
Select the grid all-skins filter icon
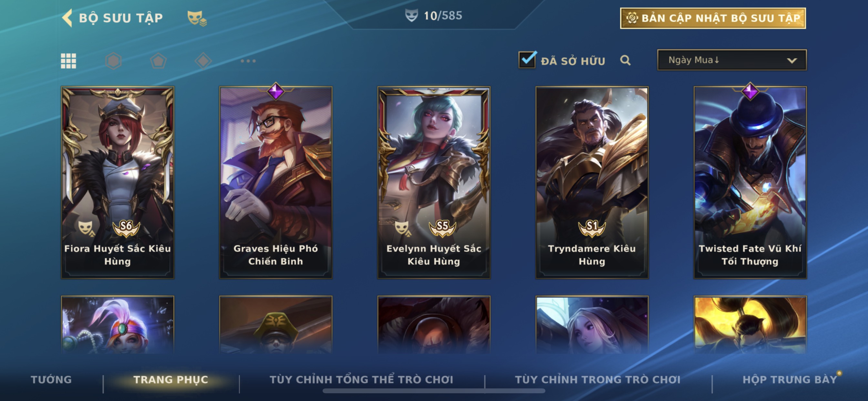(x=68, y=61)
